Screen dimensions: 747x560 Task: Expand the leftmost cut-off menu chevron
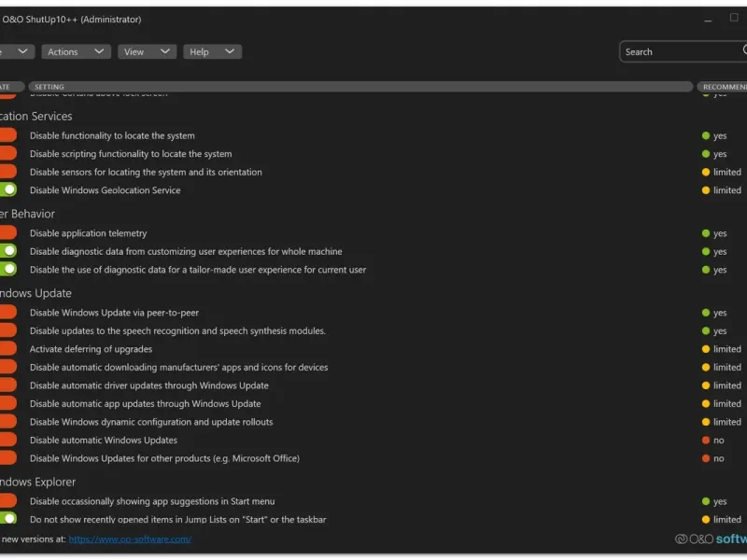pos(22,51)
